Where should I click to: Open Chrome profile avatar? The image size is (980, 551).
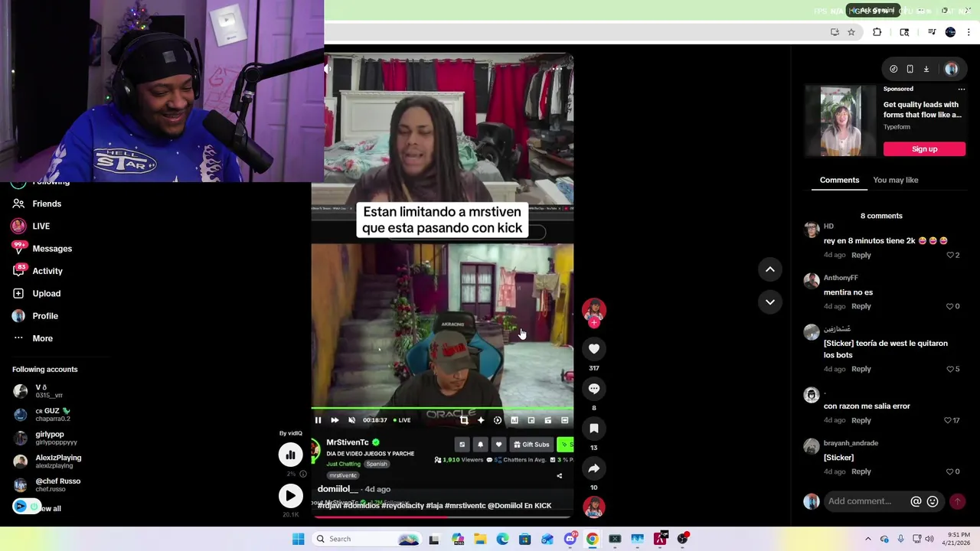click(950, 32)
